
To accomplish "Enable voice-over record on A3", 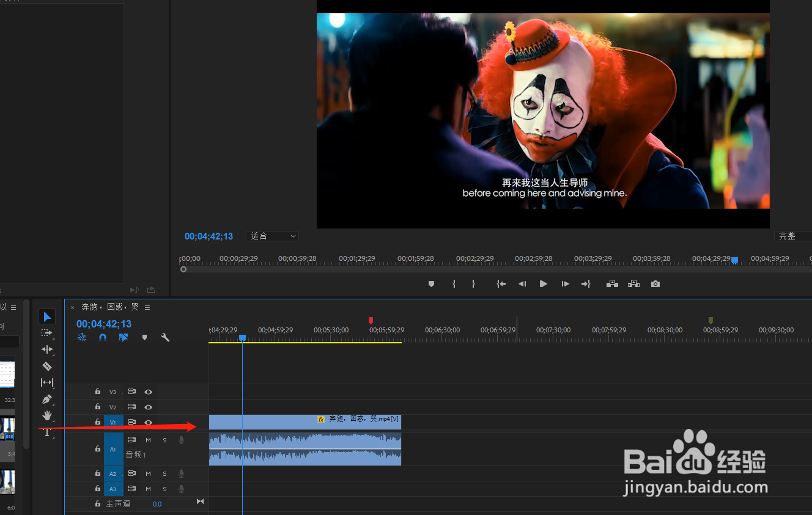I will pyautogui.click(x=181, y=489).
